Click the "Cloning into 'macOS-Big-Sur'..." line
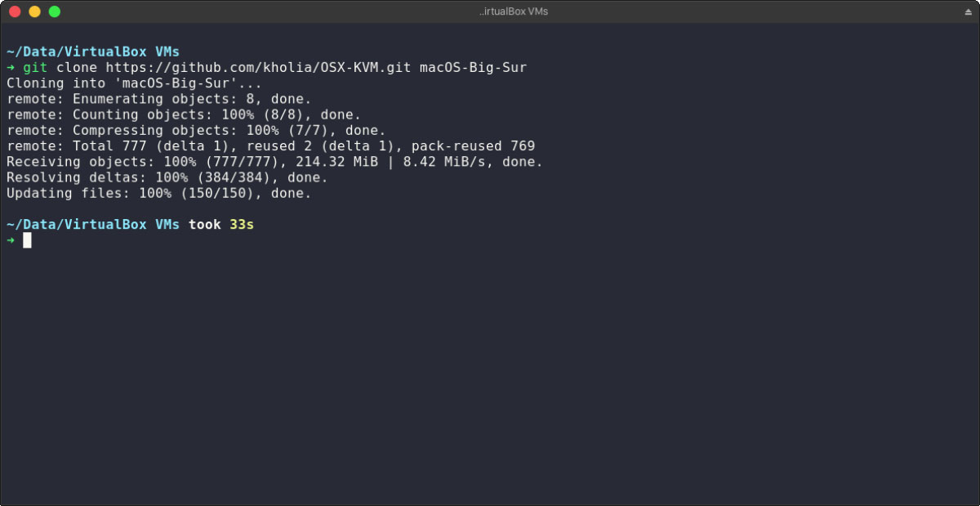This screenshot has width=980, height=506. coord(134,83)
